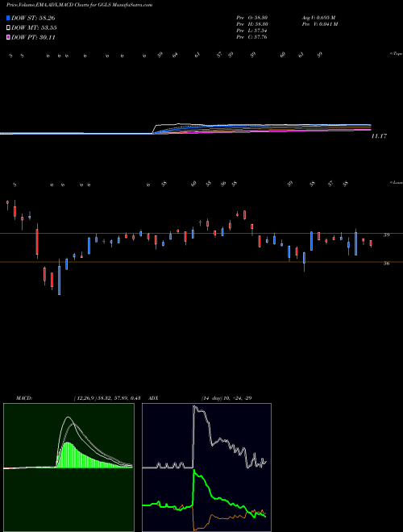Click the 'Tops' label at right edge
The width and height of the screenshot is (403, 532).
tap(396, 54)
